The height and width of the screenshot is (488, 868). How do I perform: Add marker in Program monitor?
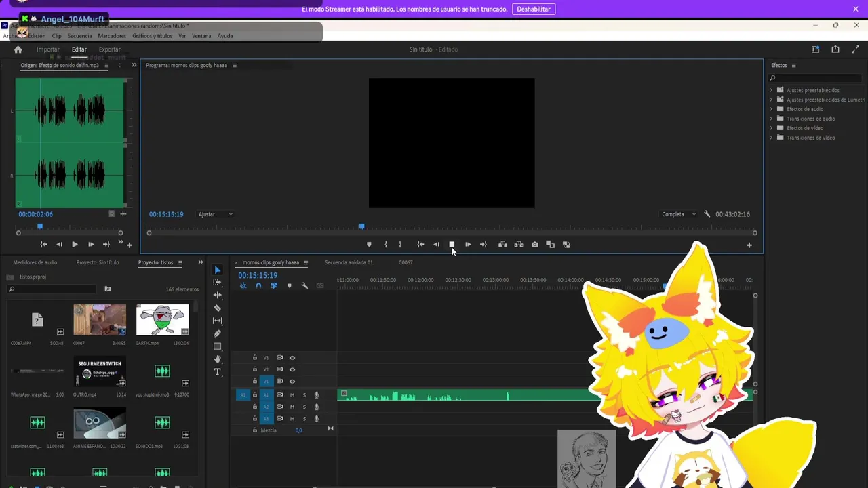coord(369,245)
